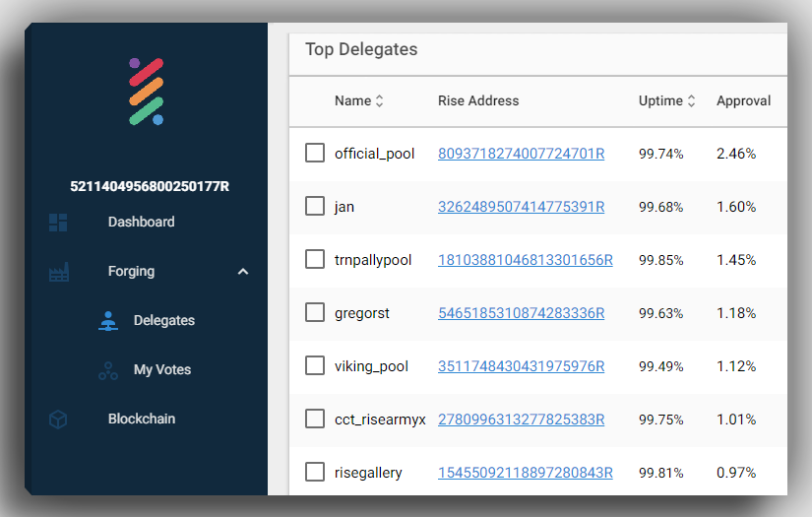Viewport: 812px width, 517px height.
Task: Click uptime value 99.81%
Action: point(660,473)
